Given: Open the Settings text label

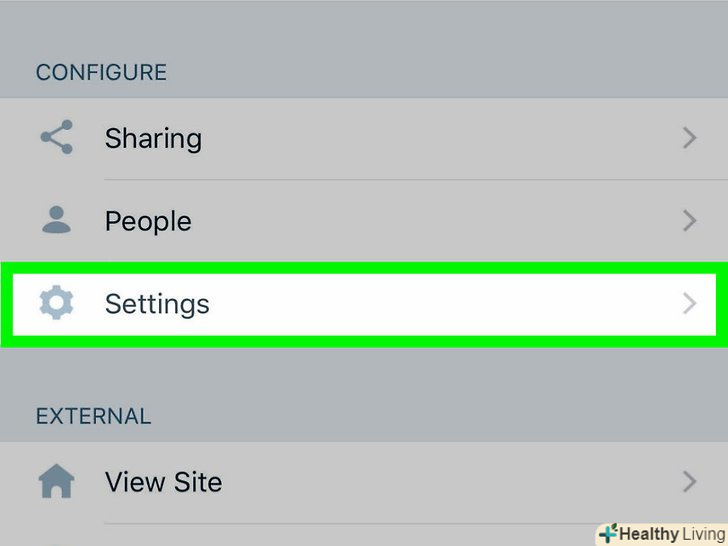Looking at the screenshot, I should pyautogui.click(x=157, y=303).
